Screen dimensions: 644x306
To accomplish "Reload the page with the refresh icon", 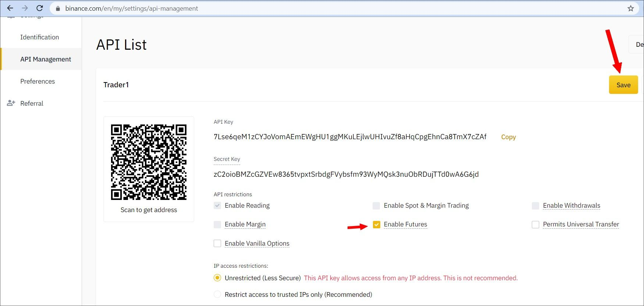I will [40, 8].
